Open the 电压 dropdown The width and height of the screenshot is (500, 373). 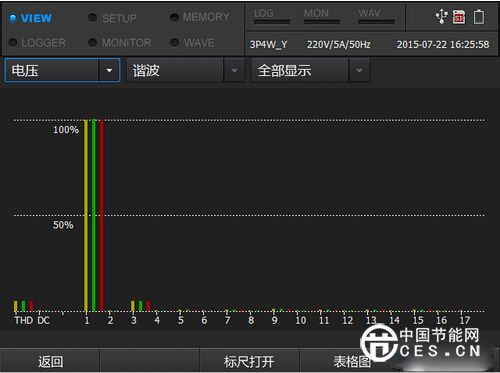62,70
